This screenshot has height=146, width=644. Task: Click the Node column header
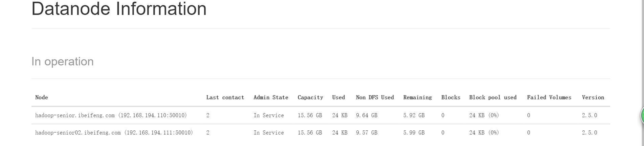(x=42, y=98)
